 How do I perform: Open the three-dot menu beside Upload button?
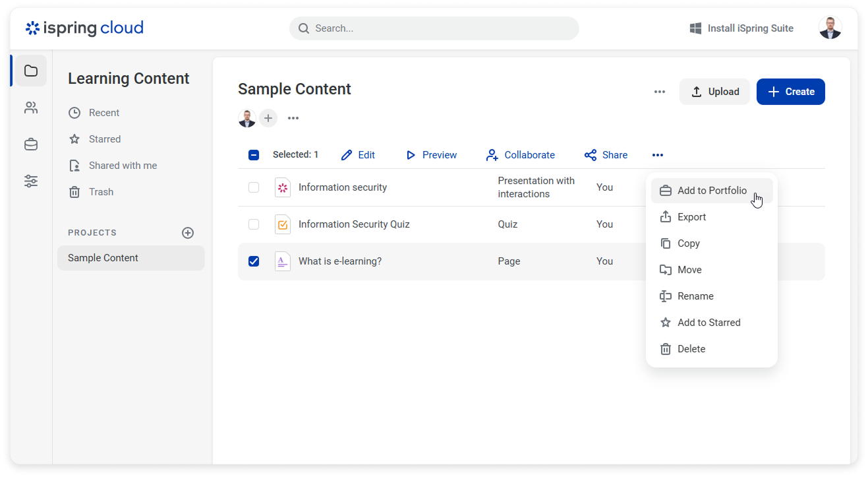659,92
